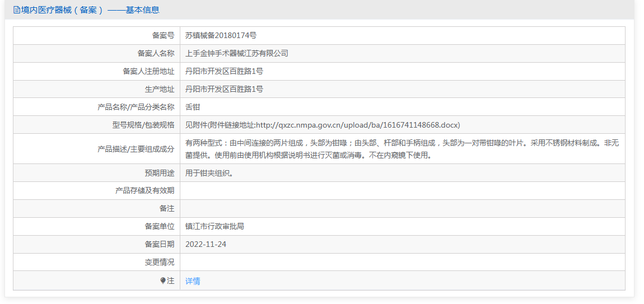Click the attachment URL text 见附件(附件链接地址...docx)
The height and width of the screenshot is (304, 644).
click(323, 125)
